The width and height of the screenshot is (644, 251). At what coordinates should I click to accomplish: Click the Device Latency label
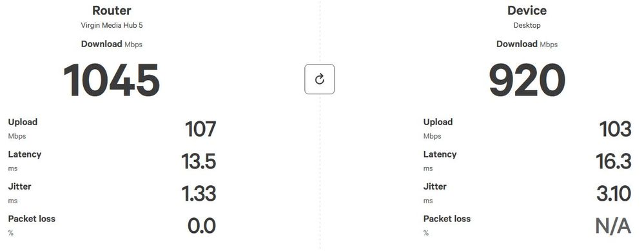click(x=440, y=154)
